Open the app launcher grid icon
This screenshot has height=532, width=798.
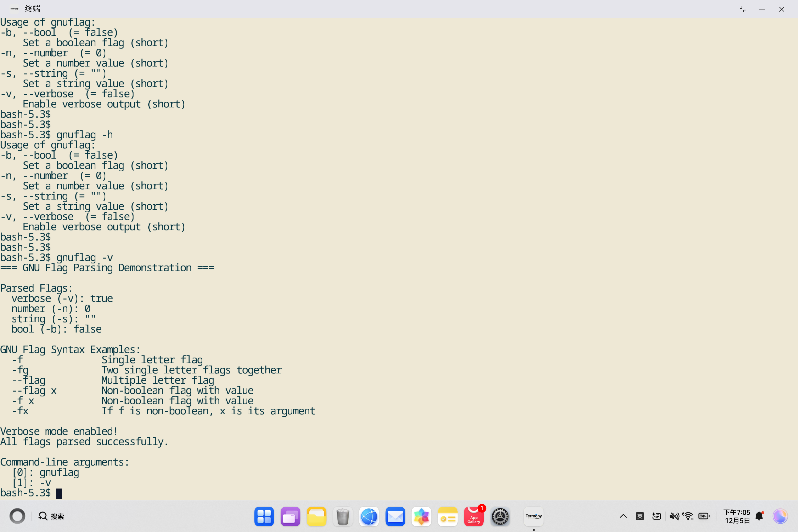[x=264, y=516]
